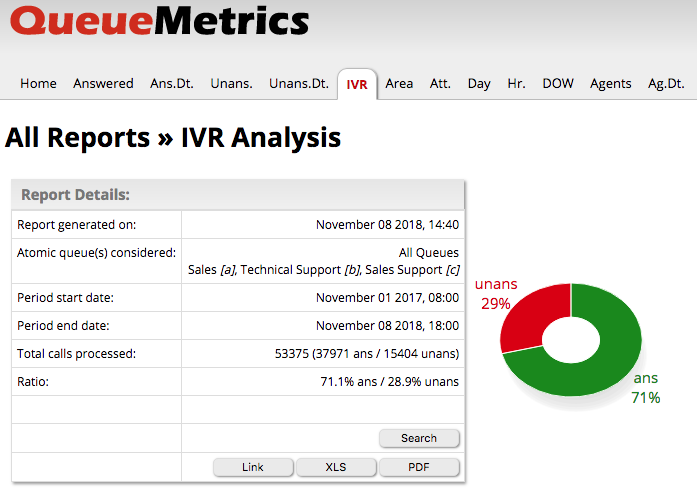Click the red unans segment of donut chart
697x497 pixels.
tap(530, 316)
